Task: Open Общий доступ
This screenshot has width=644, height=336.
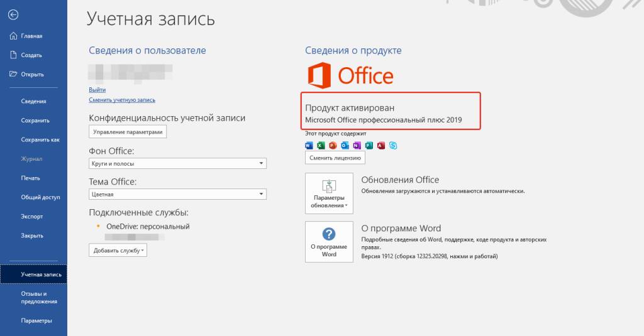Action: 33,197
